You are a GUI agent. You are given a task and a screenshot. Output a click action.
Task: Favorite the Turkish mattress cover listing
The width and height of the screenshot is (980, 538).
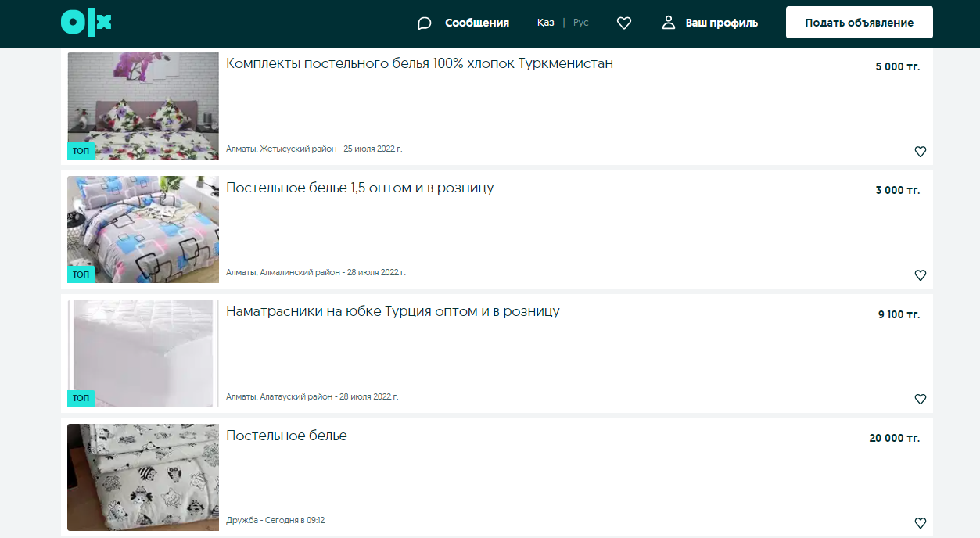tap(921, 399)
